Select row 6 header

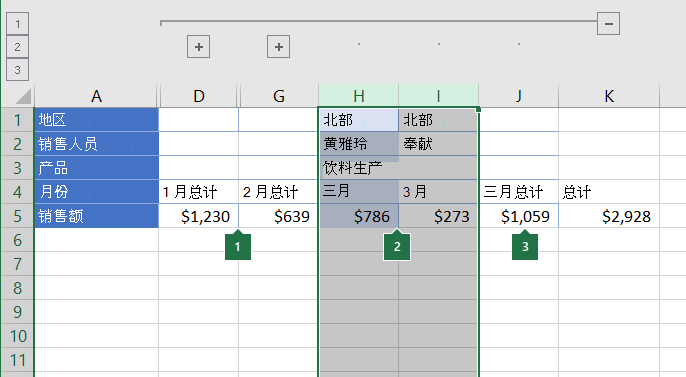coord(18,240)
